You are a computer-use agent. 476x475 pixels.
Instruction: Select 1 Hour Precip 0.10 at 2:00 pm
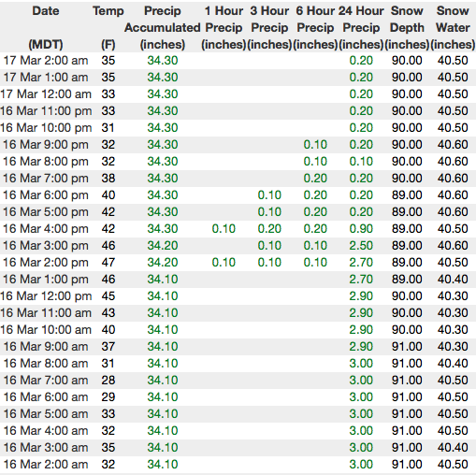pos(224,263)
